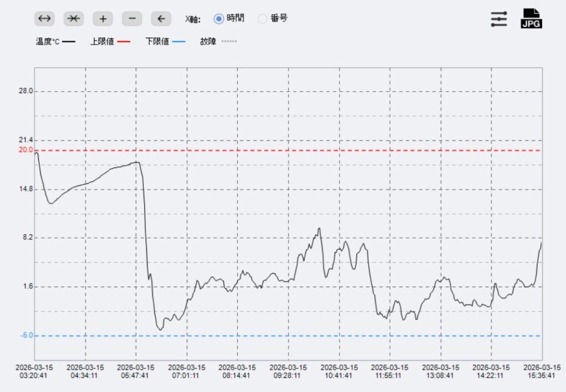Toggle the 故障 legend entry
Screen dimensions: 566x392
218,41
